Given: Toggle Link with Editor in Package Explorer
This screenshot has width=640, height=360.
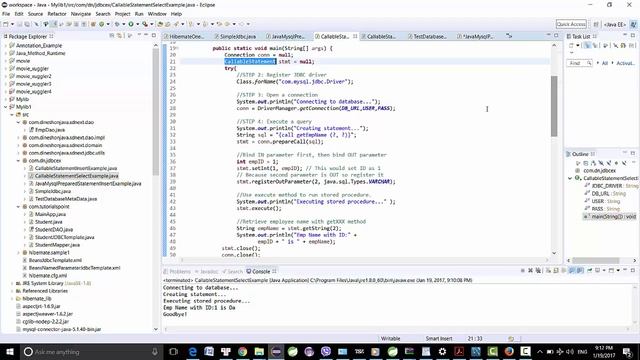Looking at the screenshot, I should tap(120, 36).
